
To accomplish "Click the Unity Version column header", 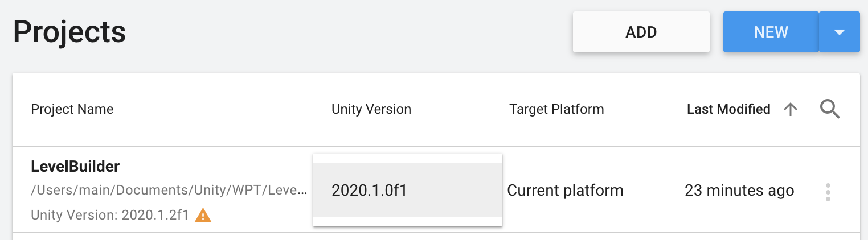I will (371, 109).
